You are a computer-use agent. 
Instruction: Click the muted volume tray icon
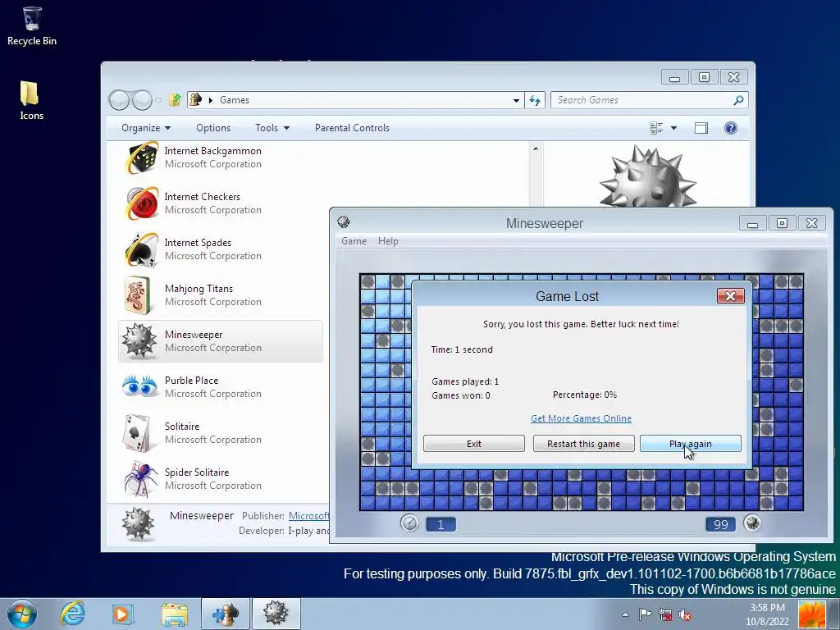click(685, 614)
